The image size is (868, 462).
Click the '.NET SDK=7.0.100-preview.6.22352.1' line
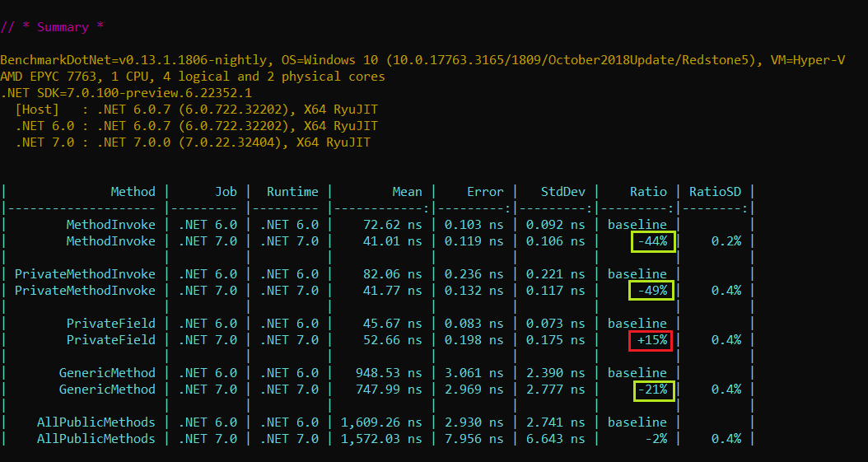click(126, 93)
